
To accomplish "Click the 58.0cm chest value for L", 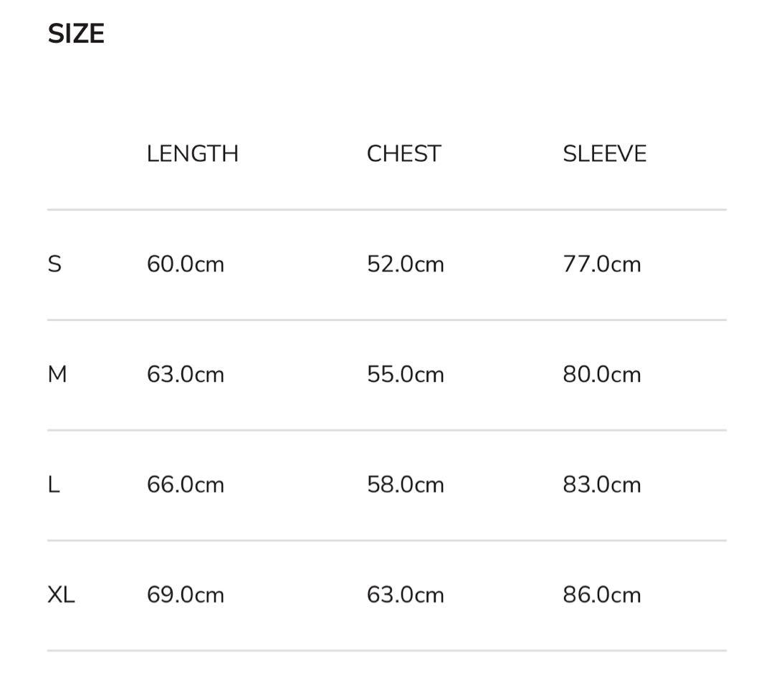I will (x=405, y=485).
